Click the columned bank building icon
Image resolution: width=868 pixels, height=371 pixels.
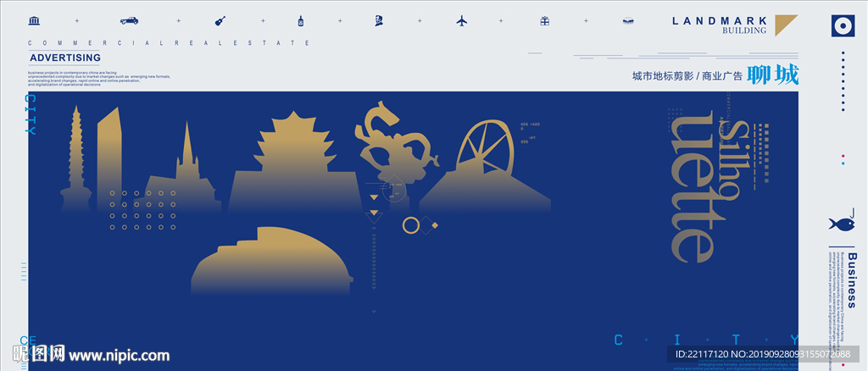pos(34,21)
